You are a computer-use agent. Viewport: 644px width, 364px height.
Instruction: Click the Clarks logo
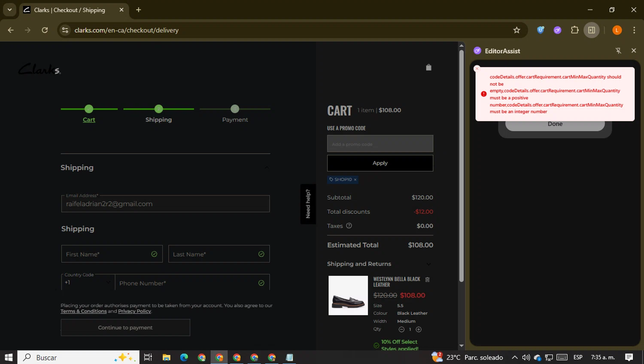click(39, 69)
